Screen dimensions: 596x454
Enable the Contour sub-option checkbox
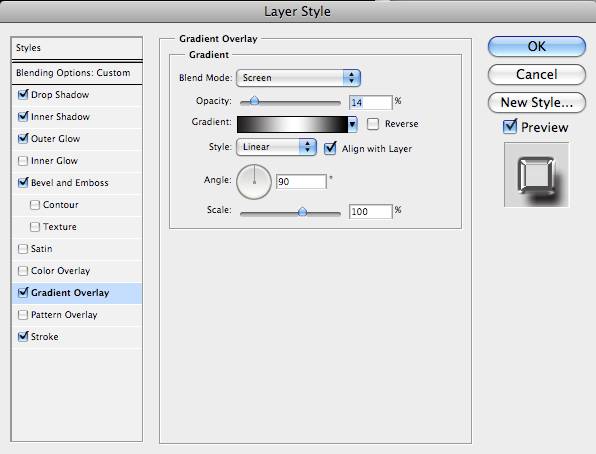(x=35, y=205)
